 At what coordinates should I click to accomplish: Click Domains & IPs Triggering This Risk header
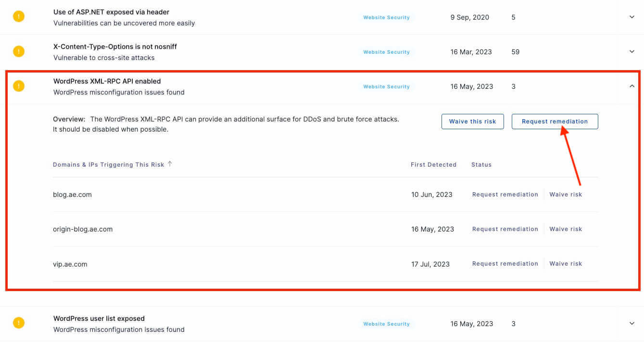(109, 164)
